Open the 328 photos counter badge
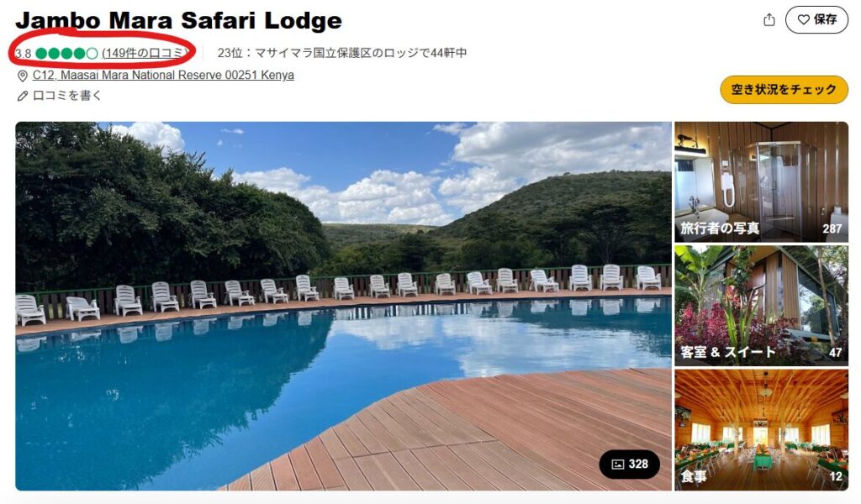 [x=629, y=464]
